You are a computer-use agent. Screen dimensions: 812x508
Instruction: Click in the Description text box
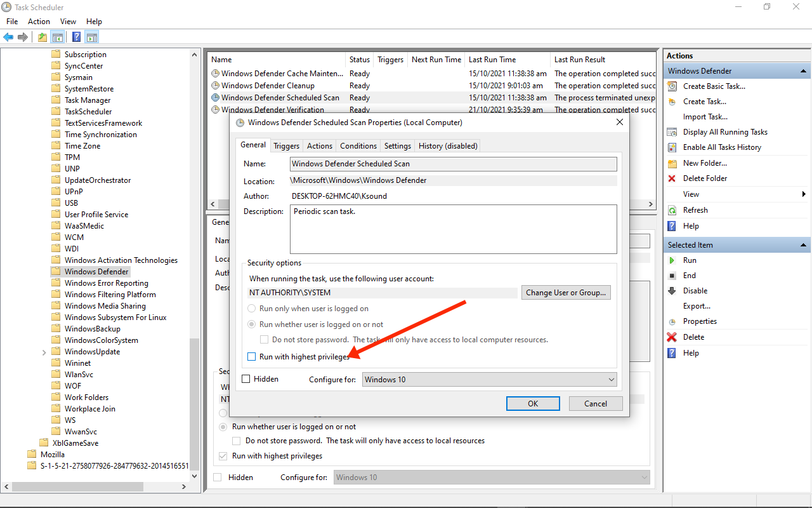[454, 229]
